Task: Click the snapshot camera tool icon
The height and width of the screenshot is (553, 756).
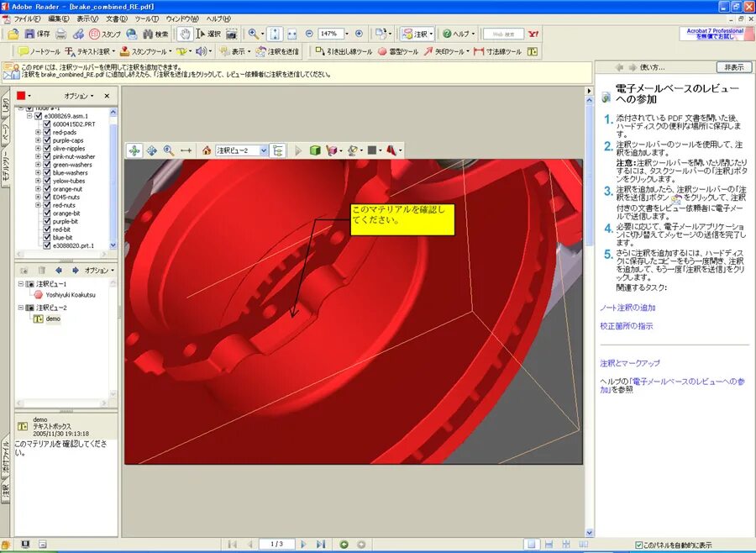Action: (x=232, y=34)
